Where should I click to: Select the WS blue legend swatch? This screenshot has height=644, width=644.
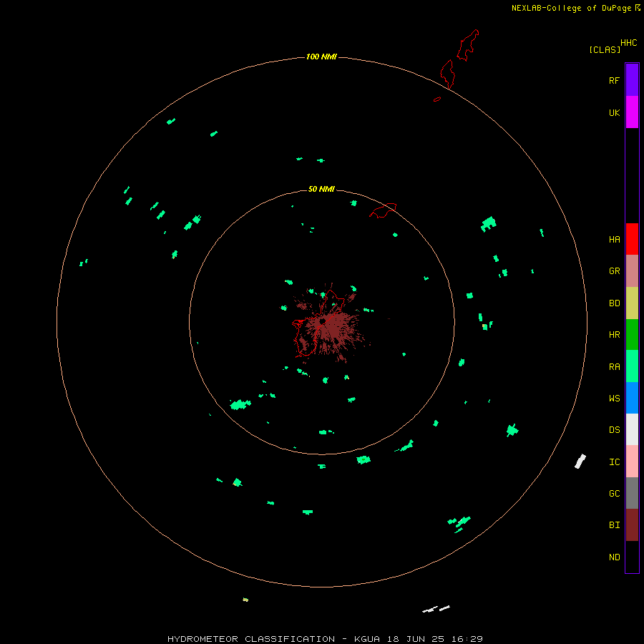click(x=632, y=398)
